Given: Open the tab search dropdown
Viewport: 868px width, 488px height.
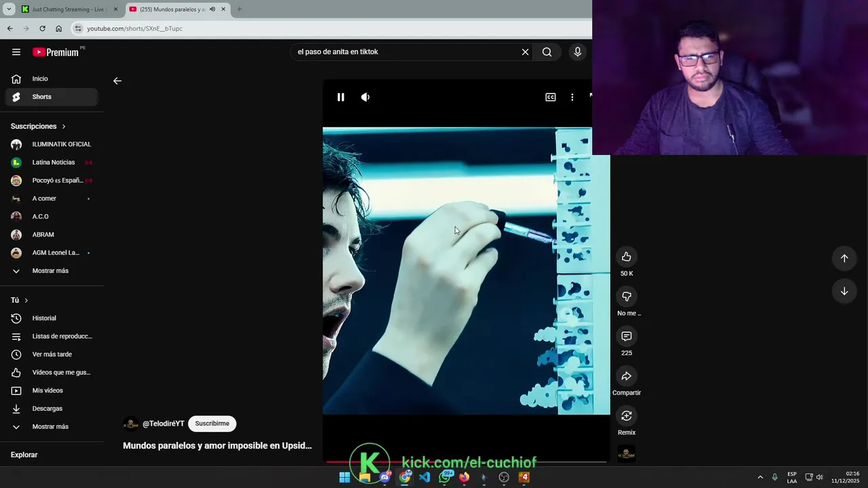Looking at the screenshot, I should 9,9.
